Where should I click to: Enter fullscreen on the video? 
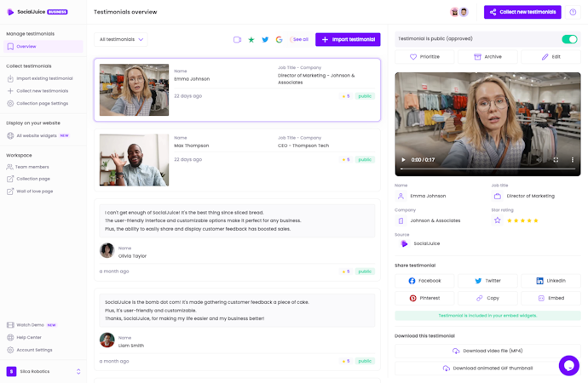click(x=556, y=160)
